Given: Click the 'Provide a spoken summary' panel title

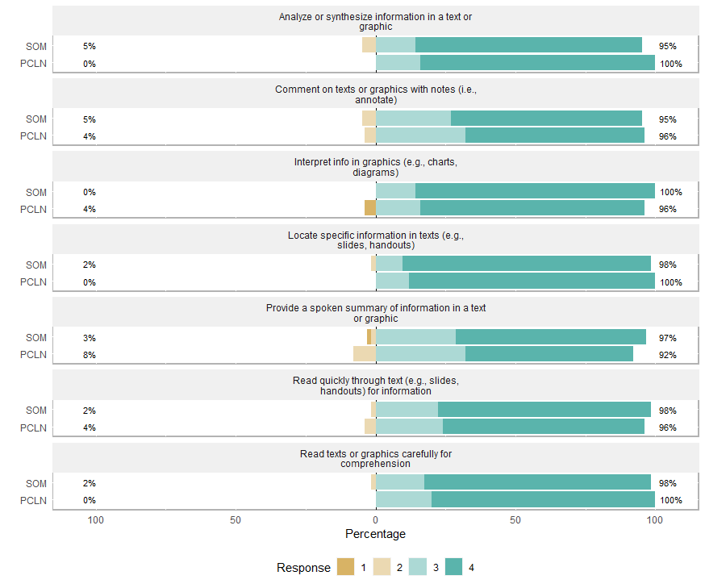Looking at the screenshot, I should click(x=376, y=313).
